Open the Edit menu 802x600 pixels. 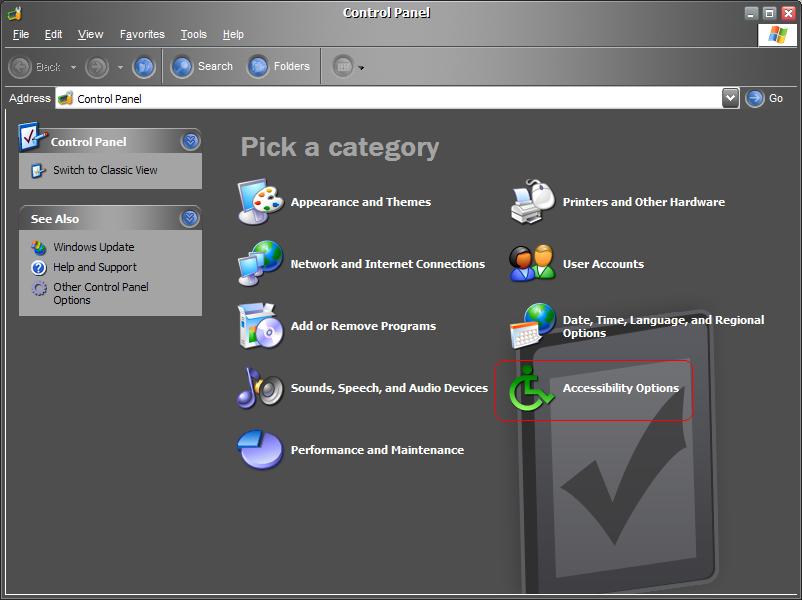pyautogui.click(x=53, y=34)
